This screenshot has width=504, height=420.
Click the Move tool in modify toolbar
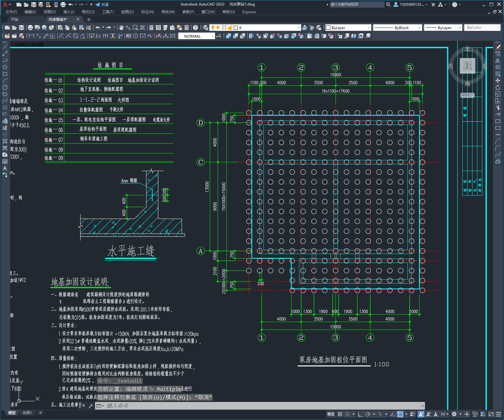pyautogui.click(x=498, y=81)
